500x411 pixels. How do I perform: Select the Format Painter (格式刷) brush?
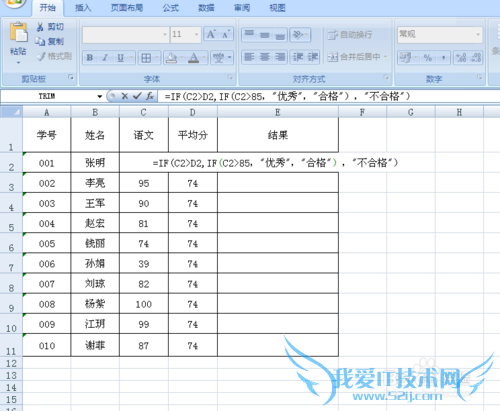(41, 56)
